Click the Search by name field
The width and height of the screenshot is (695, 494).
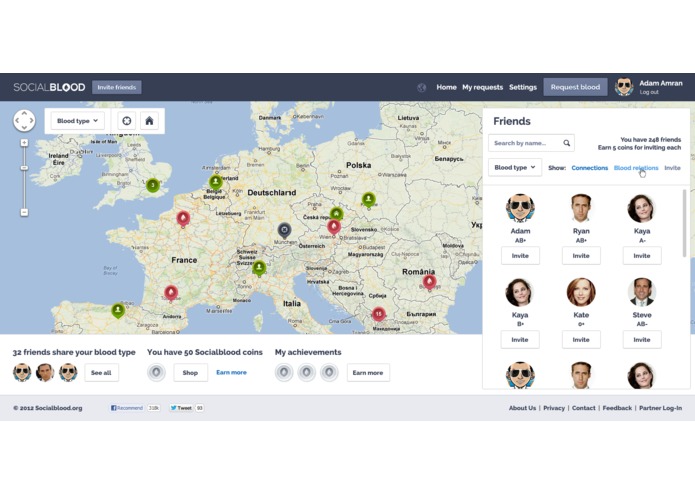coord(531,143)
